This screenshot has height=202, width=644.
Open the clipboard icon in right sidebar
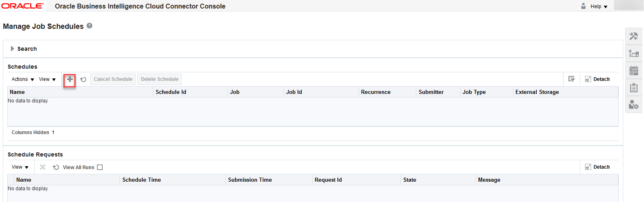click(x=633, y=87)
